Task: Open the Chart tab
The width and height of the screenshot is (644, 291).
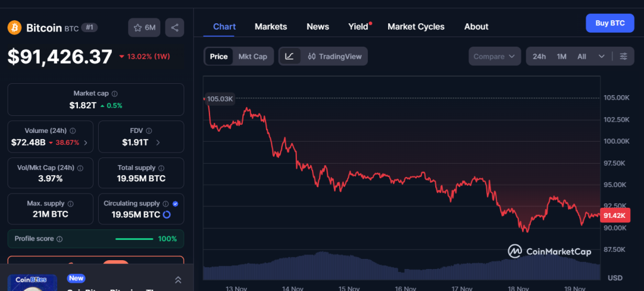Action: (225, 26)
